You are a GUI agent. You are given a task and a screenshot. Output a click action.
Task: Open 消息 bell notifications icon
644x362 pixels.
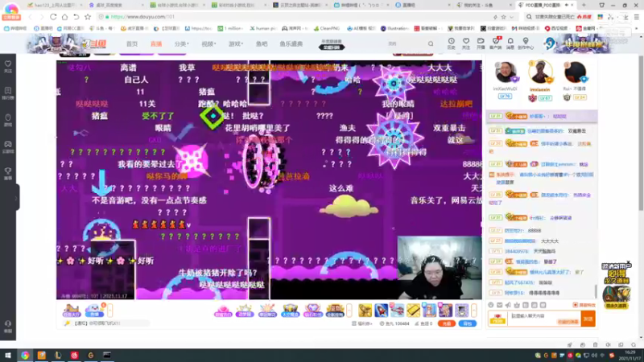(x=510, y=43)
